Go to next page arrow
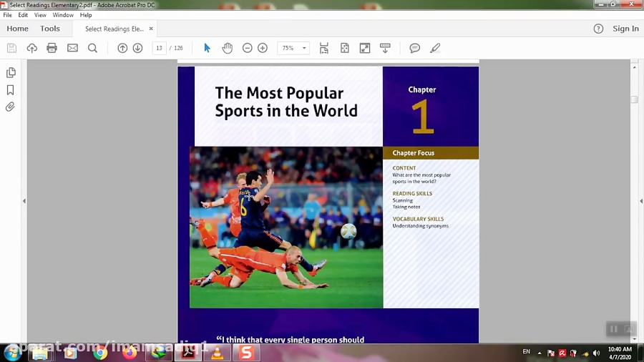This screenshot has height=362, width=644. [x=137, y=48]
